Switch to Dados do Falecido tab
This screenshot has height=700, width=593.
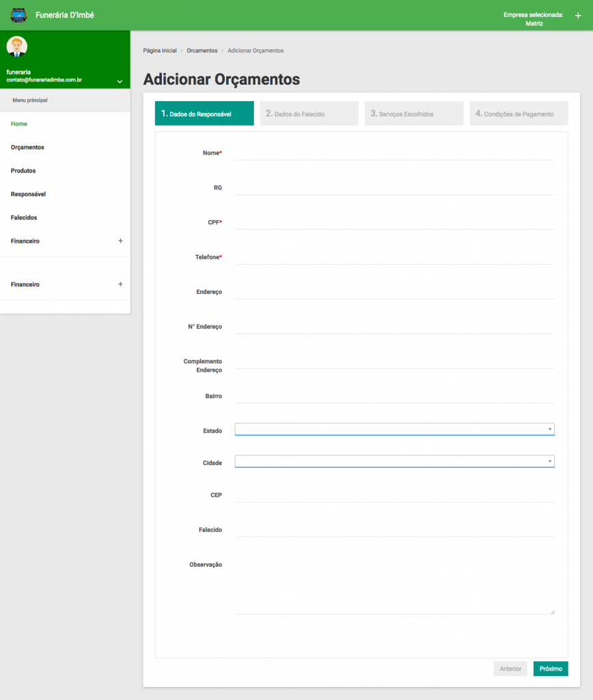tap(309, 113)
